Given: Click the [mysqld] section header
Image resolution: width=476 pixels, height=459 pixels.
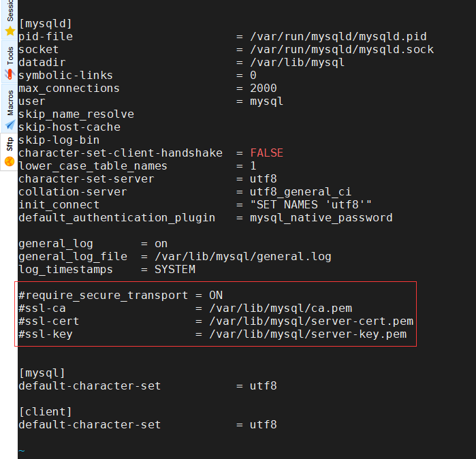Looking at the screenshot, I should (x=45, y=24).
